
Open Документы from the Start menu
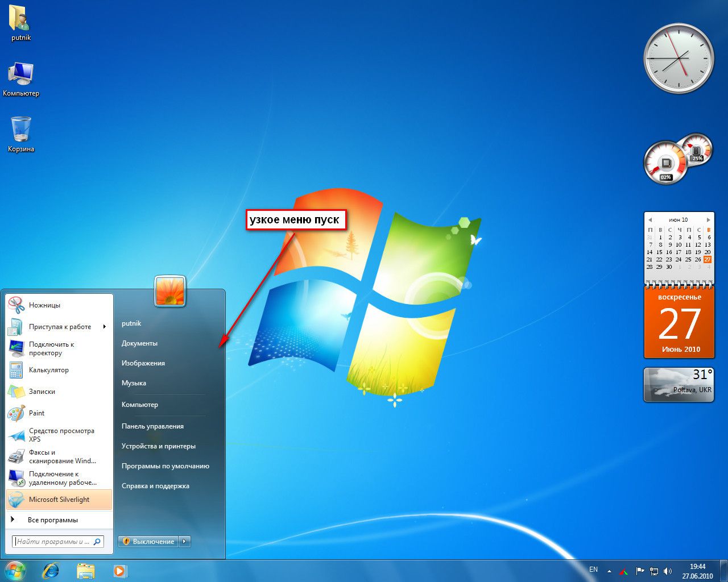[x=139, y=343]
